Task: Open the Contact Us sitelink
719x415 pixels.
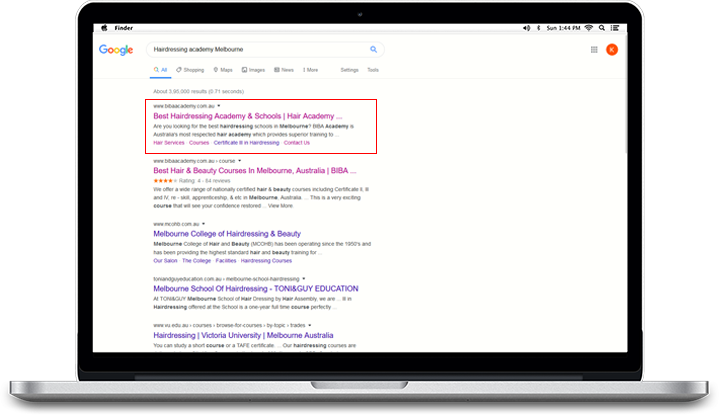Action: pos(297,143)
